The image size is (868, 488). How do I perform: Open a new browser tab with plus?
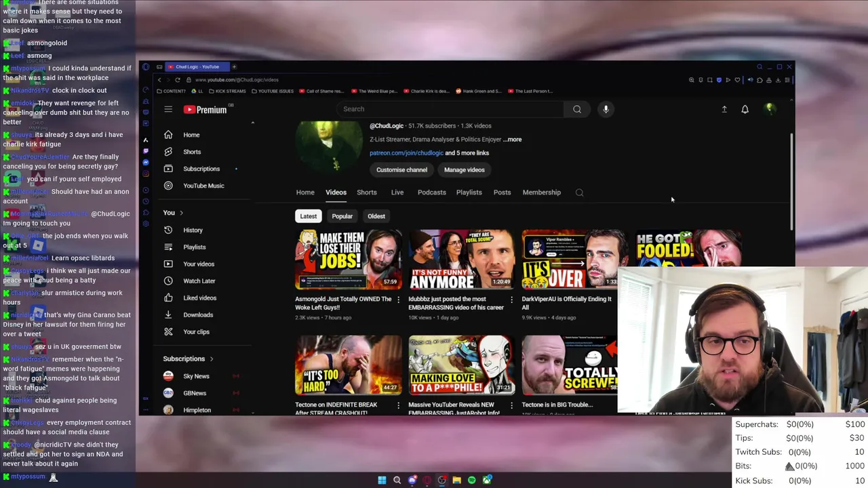point(234,66)
